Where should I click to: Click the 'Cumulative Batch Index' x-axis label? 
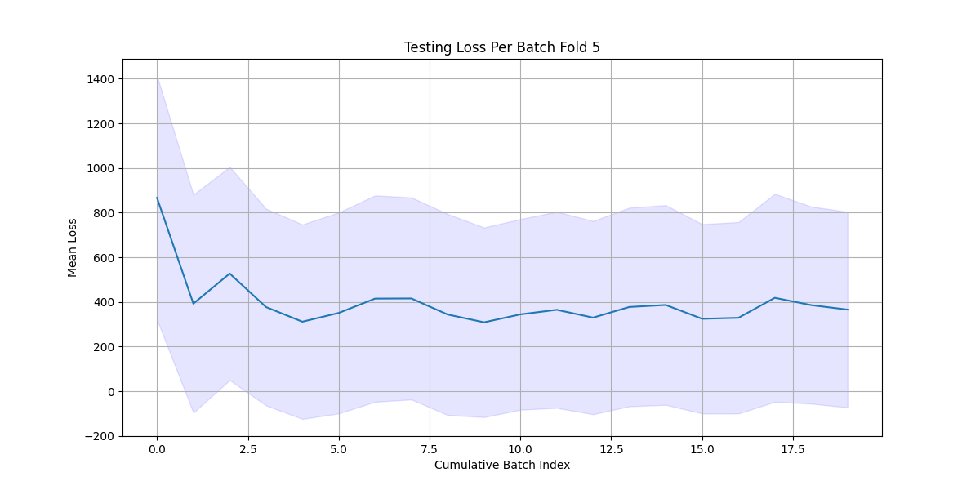[x=501, y=465]
